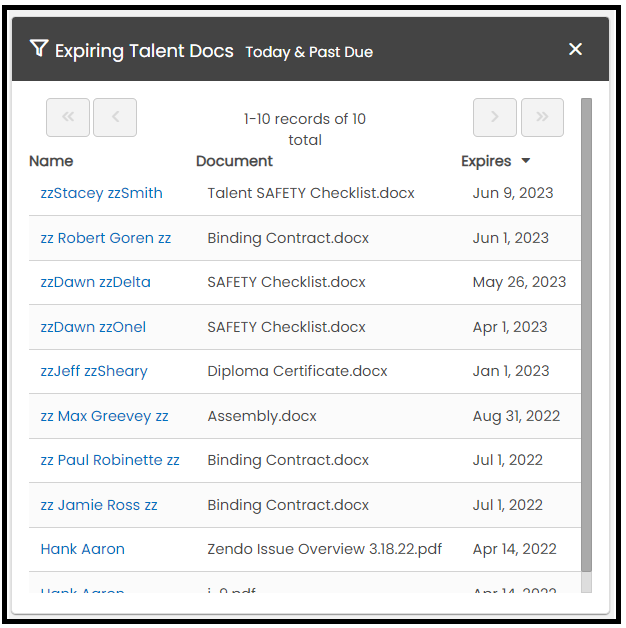Close the Expiring Talent Docs panel
Image resolution: width=626 pixels, height=628 pixels.
pyautogui.click(x=575, y=49)
